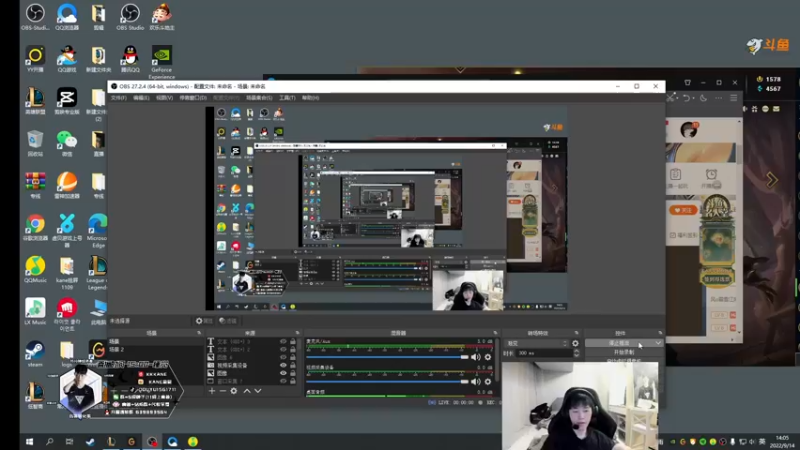Image resolution: width=800 pixels, height=450 pixels.
Task: Open the Chrome browser desktop icon
Action: (35, 228)
